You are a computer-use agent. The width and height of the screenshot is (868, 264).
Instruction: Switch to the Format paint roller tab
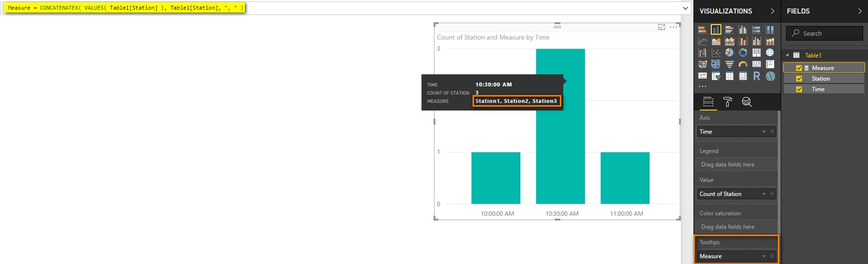pyautogui.click(x=728, y=102)
